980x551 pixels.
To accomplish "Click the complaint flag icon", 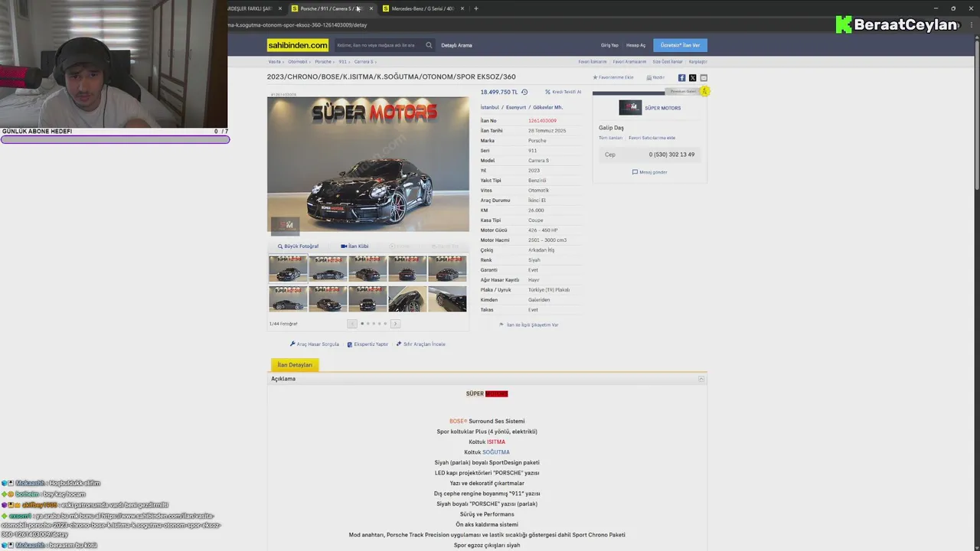I will (x=501, y=324).
